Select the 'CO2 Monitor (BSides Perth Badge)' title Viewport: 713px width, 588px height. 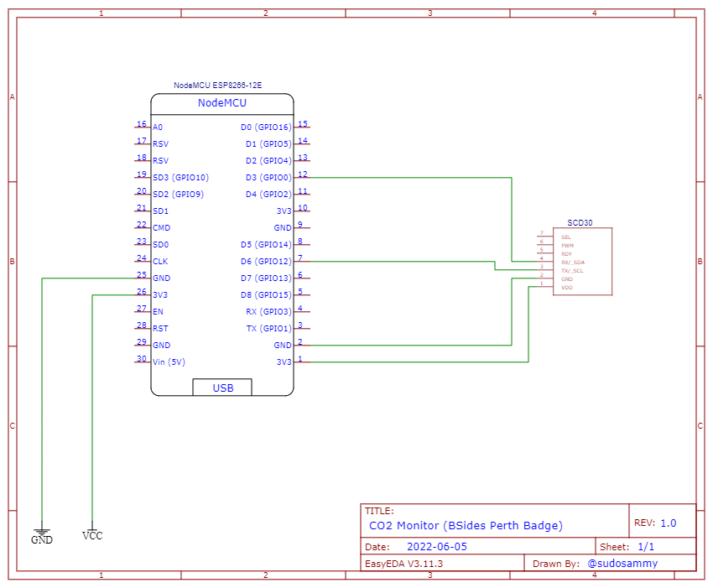pos(466,526)
